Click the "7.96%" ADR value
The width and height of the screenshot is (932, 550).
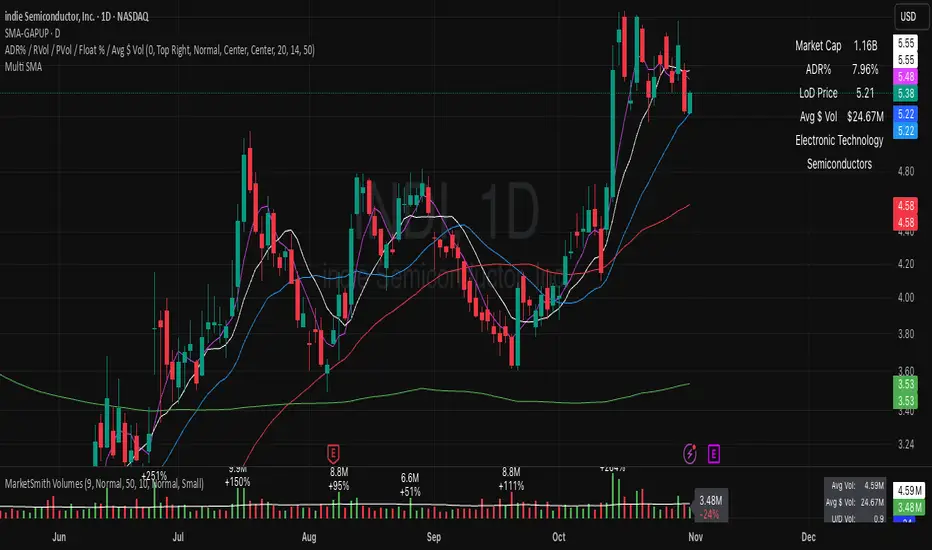tap(865, 70)
